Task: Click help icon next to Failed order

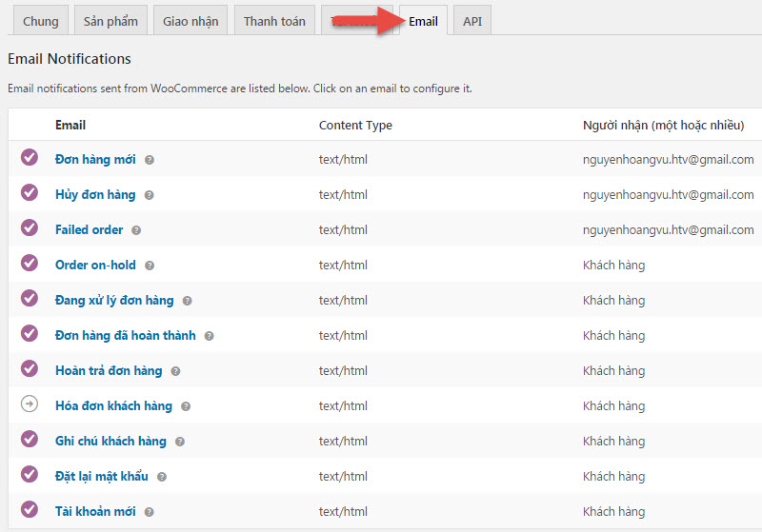Action: click(x=136, y=230)
